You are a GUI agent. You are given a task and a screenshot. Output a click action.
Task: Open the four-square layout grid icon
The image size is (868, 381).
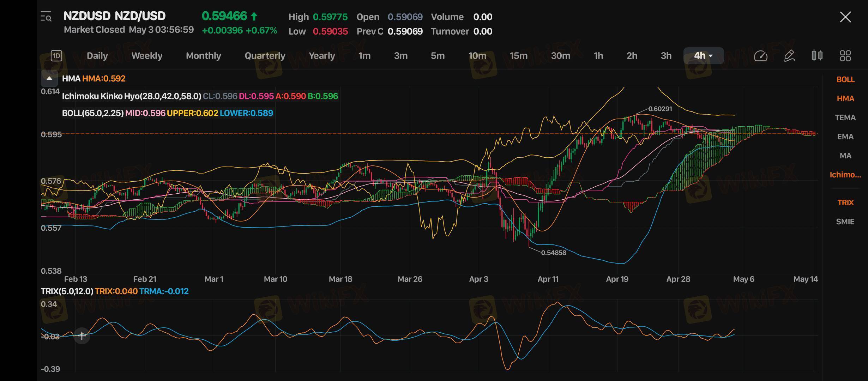click(x=845, y=56)
